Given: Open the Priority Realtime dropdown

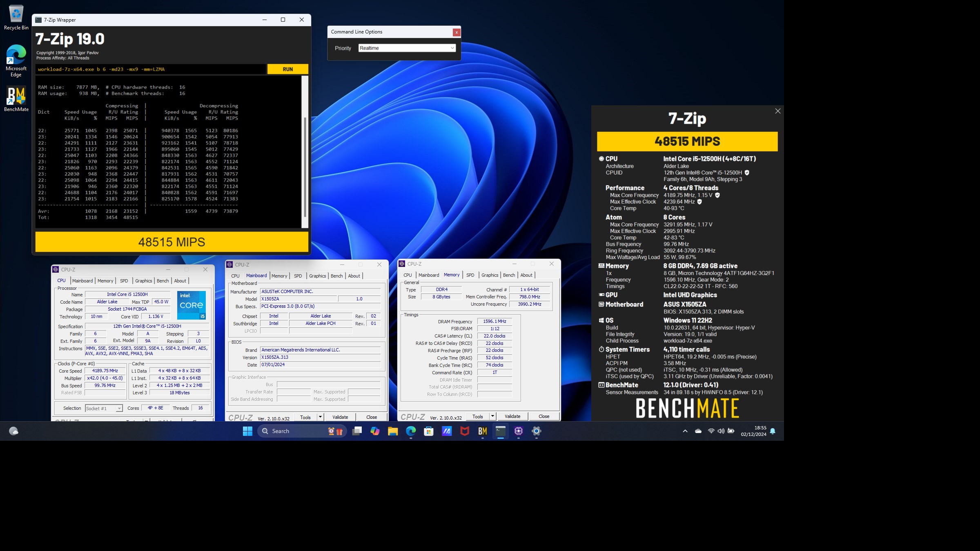Looking at the screenshot, I should tap(407, 48).
